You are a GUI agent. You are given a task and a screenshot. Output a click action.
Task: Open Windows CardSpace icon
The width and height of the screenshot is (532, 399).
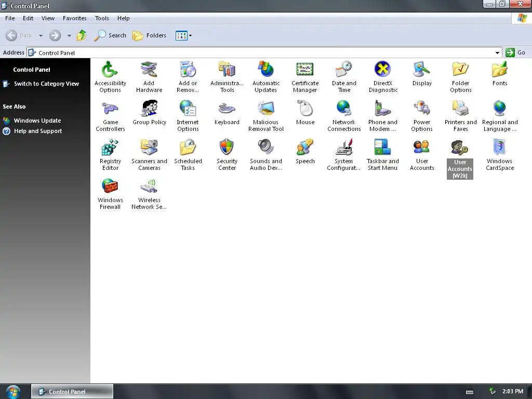click(499, 155)
